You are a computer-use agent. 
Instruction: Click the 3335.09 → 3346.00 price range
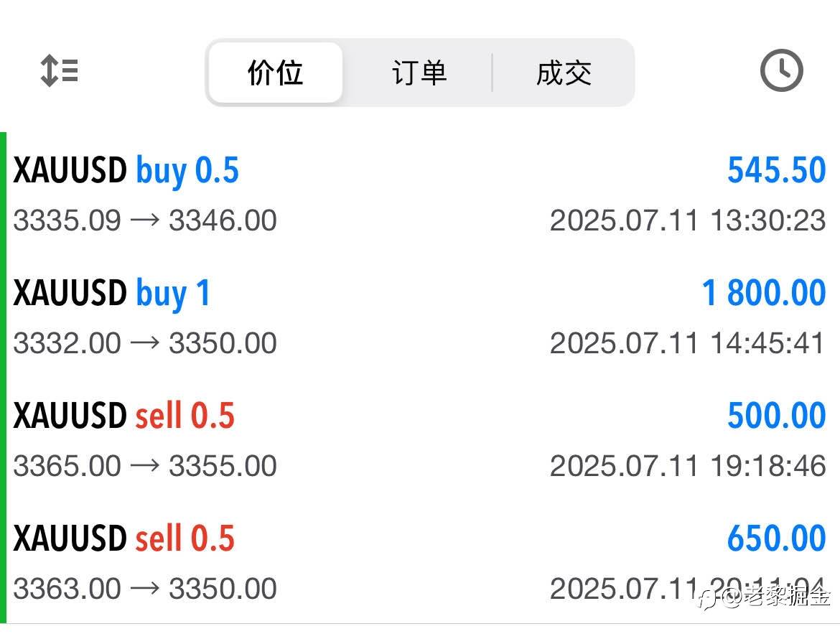145,220
